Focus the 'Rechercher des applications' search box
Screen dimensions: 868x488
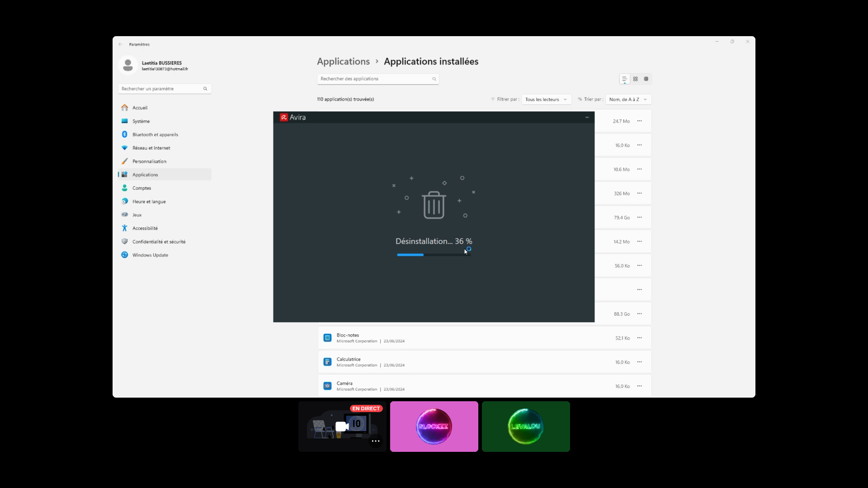pos(378,79)
